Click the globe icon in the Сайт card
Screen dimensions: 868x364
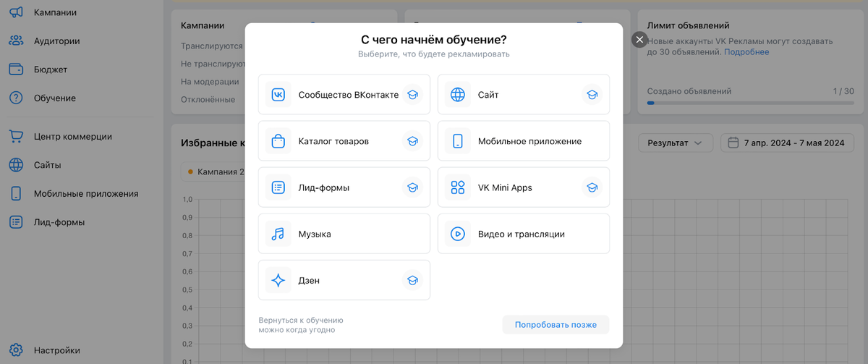tap(458, 95)
